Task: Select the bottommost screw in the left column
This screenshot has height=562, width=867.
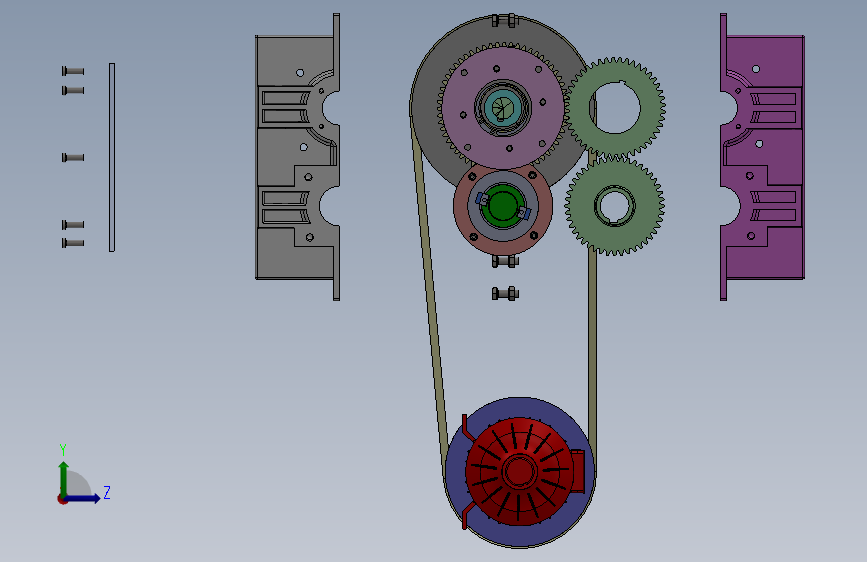Action: (73, 243)
